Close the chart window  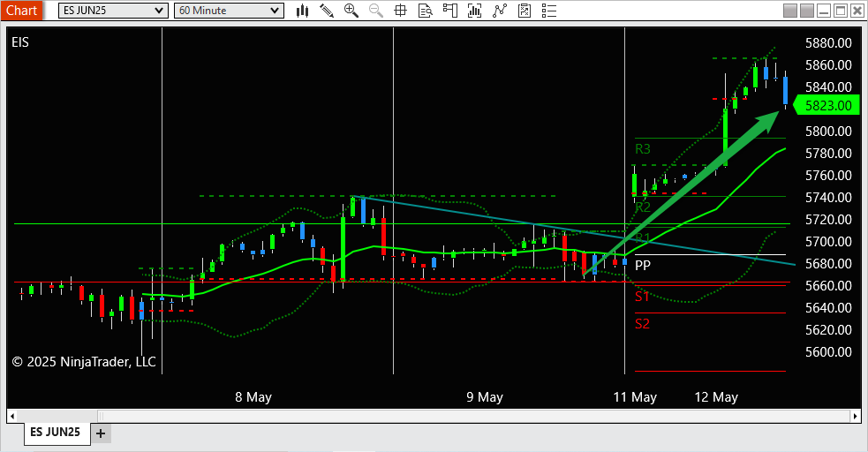click(857, 11)
